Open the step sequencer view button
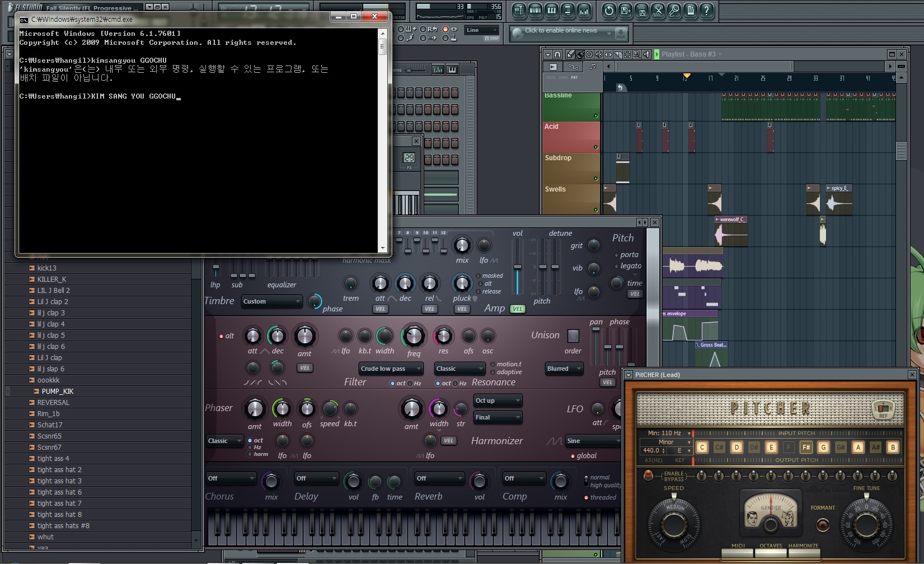 point(536,10)
